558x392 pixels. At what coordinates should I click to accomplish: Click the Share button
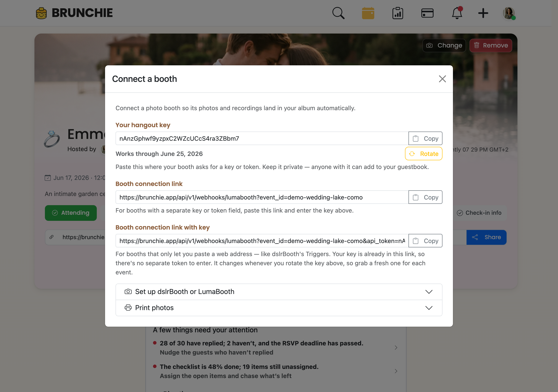coord(486,237)
